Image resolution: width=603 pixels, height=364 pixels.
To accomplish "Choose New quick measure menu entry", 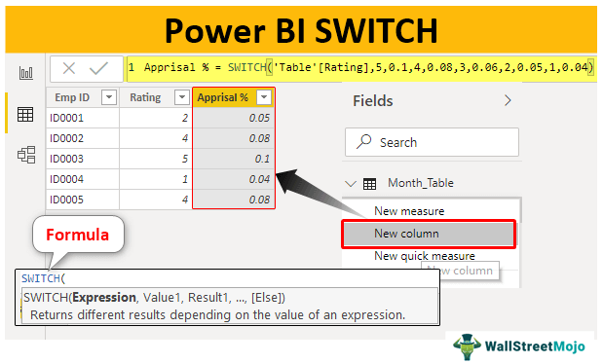I will (x=425, y=256).
